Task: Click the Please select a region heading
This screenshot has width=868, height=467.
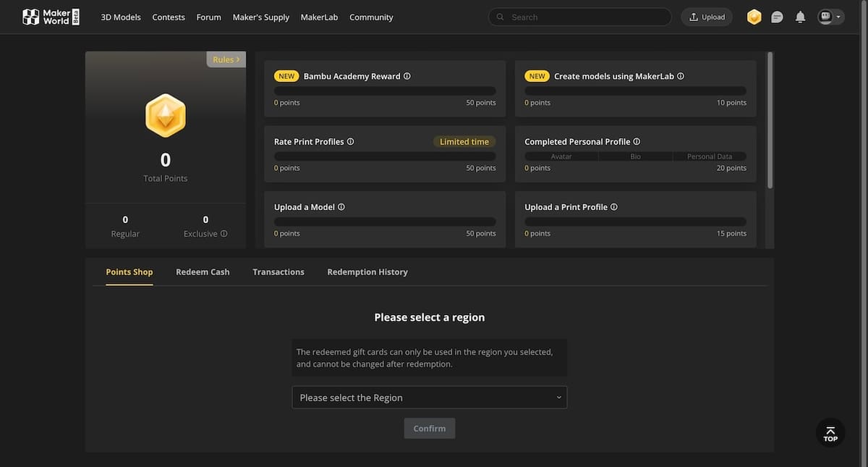Action: [430, 317]
